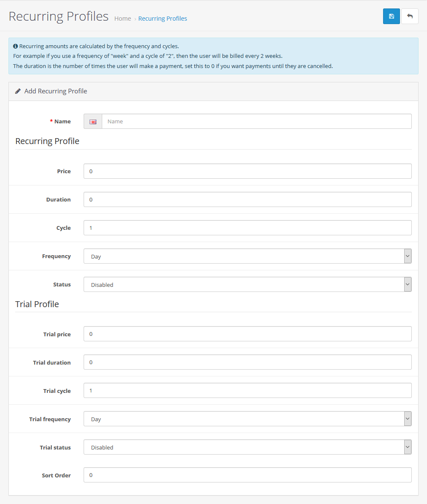Click inside the Trial cycle field
The image size is (427, 504).
pyautogui.click(x=247, y=390)
